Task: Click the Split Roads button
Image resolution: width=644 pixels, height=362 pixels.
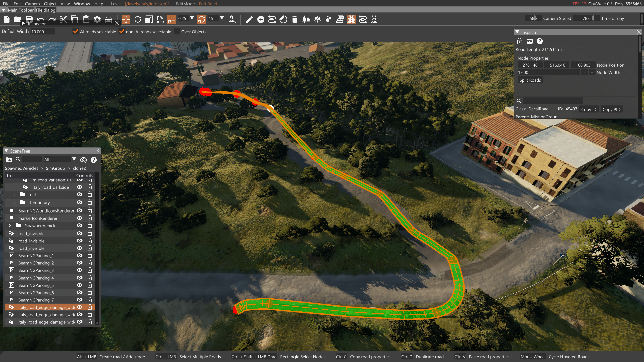Action: click(530, 80)
